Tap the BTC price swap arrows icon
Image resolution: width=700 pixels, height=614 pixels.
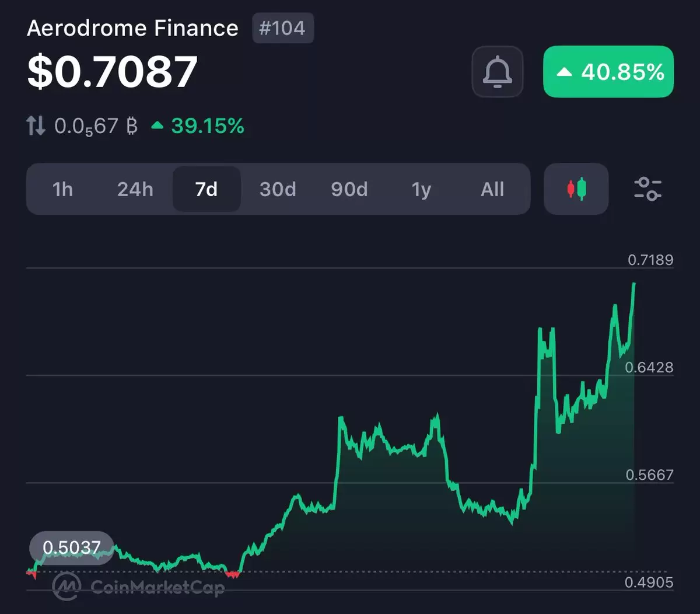(36, 125)
